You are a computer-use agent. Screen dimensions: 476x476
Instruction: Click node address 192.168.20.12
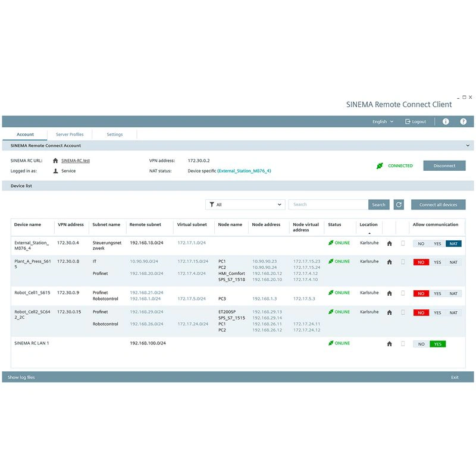(x=267, y=273)
